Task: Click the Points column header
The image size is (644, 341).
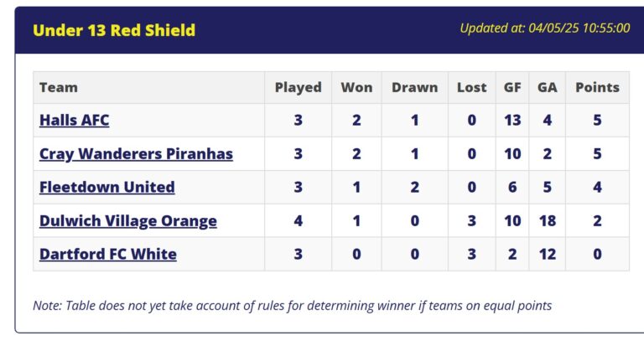Action: (598, 87)
